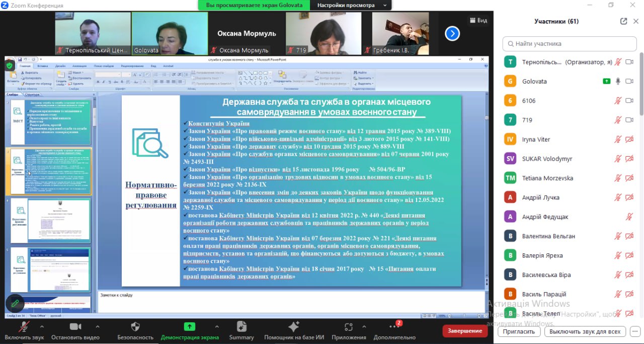Viewport: 644px width, 344px height.
Task: Open Безопасность shield menu
Action: point(135,331)
